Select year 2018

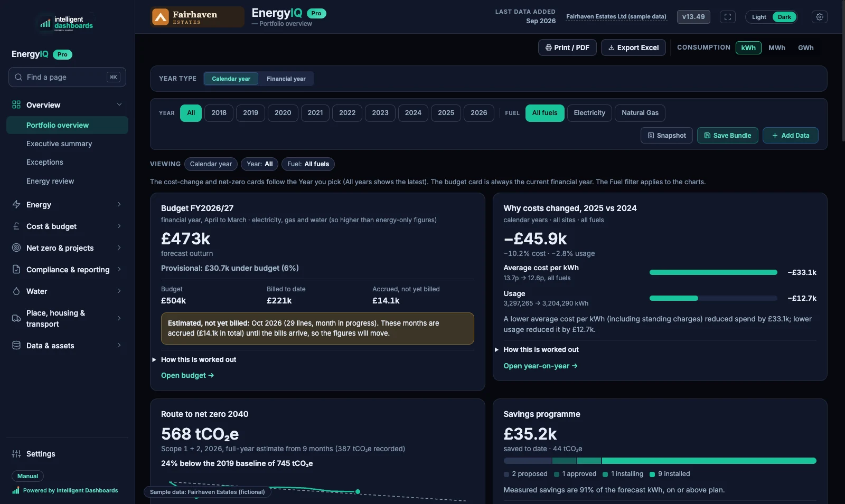219,113
